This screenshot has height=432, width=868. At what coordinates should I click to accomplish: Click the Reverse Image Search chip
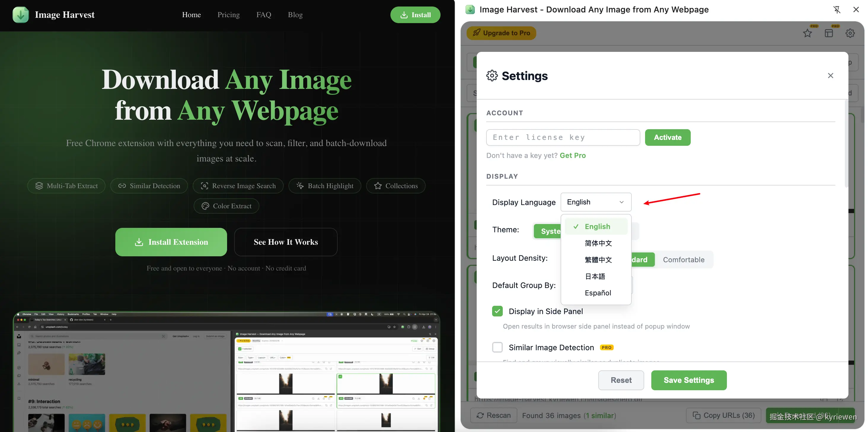[x=238, y=186]
